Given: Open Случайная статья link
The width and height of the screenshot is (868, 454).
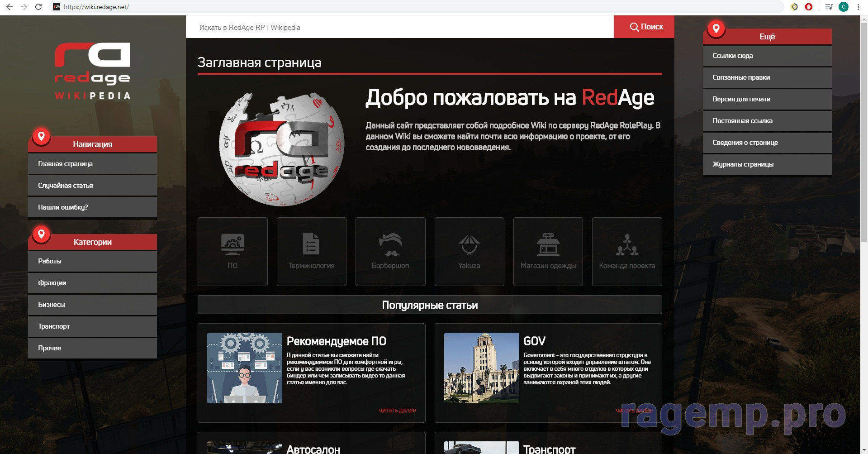Looking at the screenshot, I should pos(92,186).
